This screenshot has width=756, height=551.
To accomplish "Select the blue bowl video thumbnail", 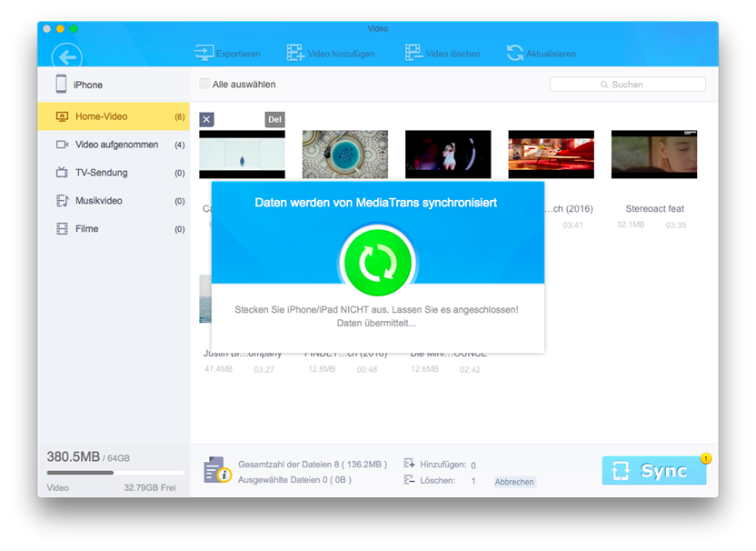I will point(345,155).
